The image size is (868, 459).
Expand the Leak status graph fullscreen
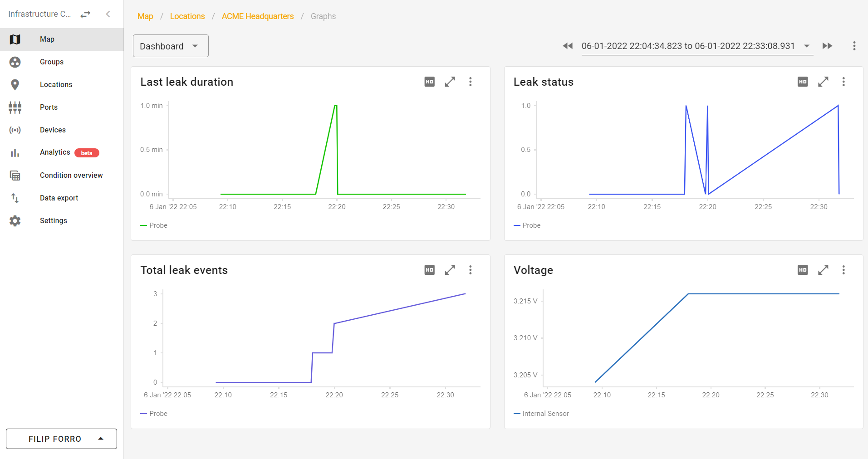point(823,82)
